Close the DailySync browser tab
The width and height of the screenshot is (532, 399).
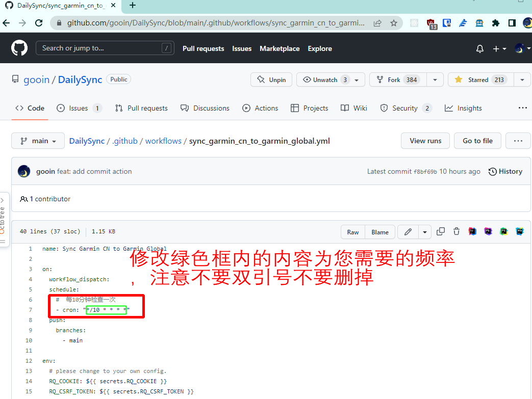point(113,6)
